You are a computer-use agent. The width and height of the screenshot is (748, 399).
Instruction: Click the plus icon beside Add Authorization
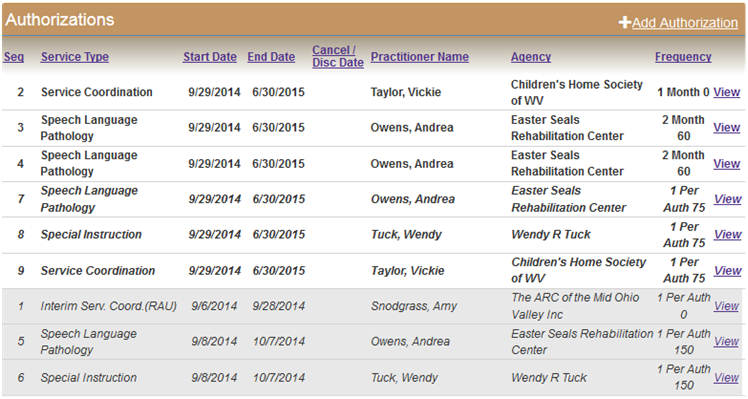click(625, 22)
